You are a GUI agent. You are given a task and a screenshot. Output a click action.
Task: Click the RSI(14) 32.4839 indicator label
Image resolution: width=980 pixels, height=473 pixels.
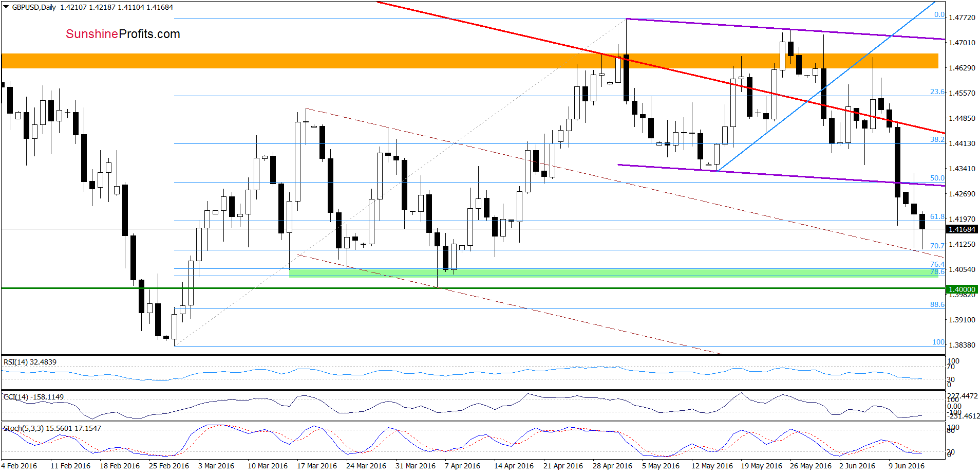click(x=30, y=362)
